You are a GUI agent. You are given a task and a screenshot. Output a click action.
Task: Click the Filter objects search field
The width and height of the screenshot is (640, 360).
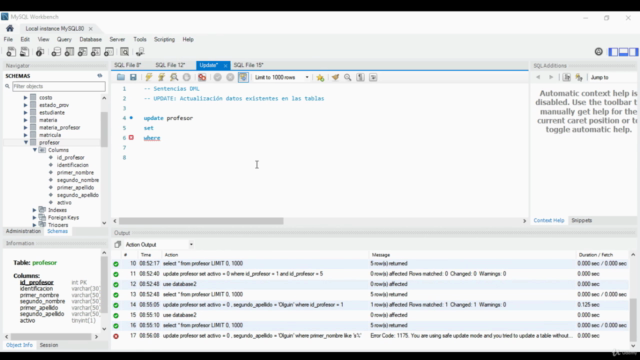tap(59, 86)
